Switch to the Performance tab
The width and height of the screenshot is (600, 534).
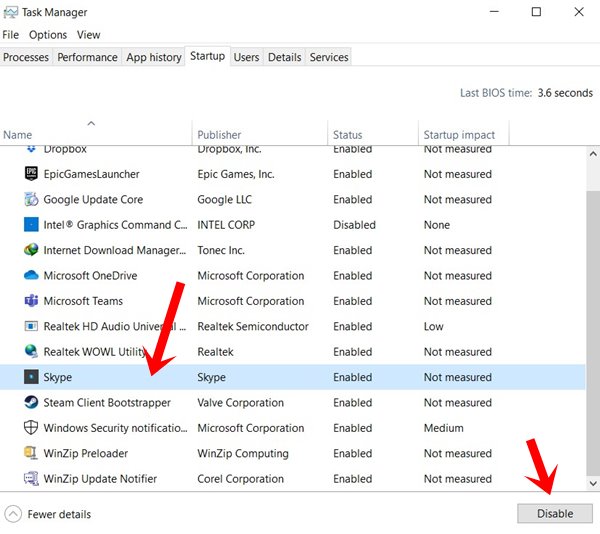[87, 57]
